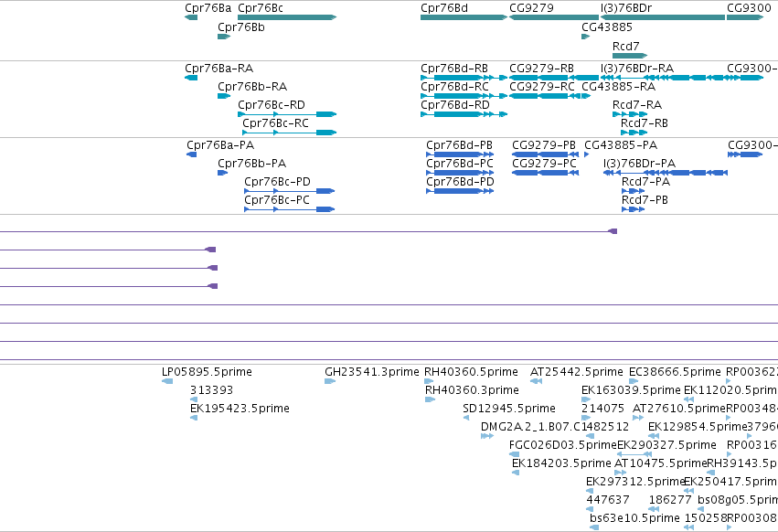Click EST label AT27610.5prime
This screenshot has width=778, height=532.
679,409
